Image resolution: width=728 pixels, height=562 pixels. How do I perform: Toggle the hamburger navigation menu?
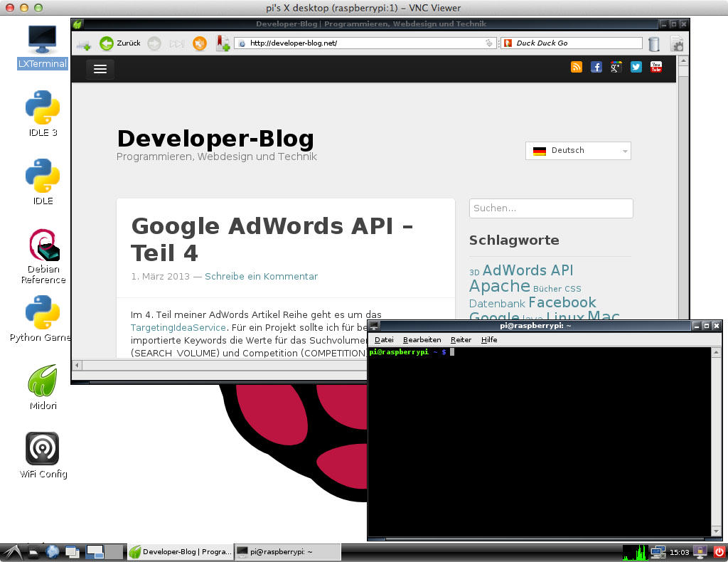[100, 69]
